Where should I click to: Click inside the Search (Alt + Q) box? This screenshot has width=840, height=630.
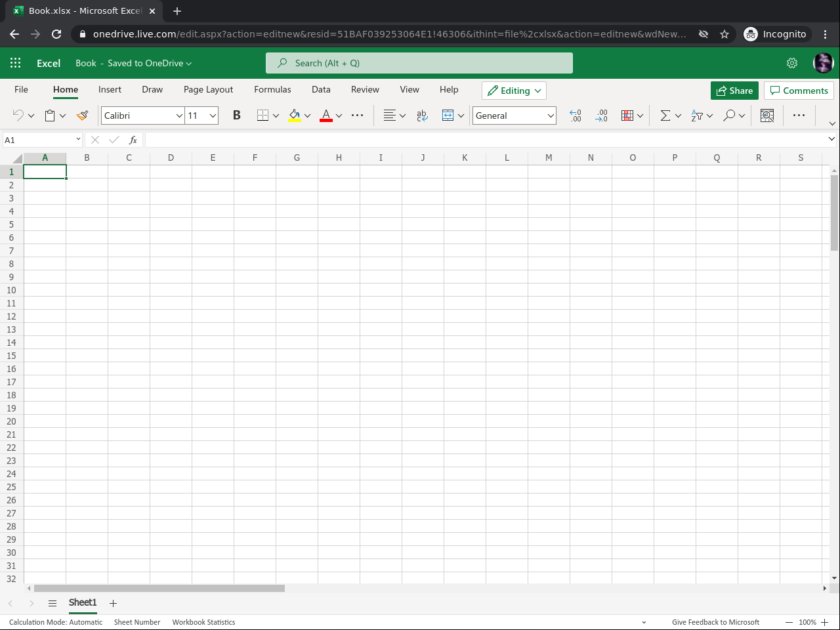coord(419,63)
